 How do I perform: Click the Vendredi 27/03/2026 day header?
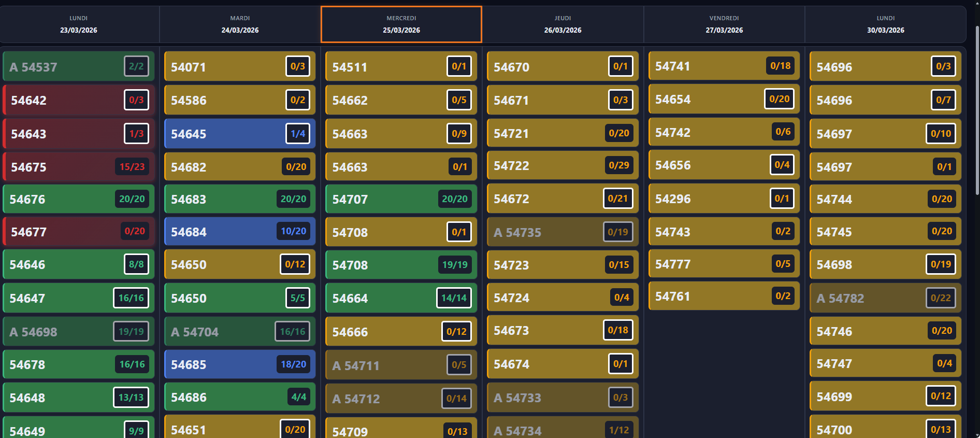point(724,24)
